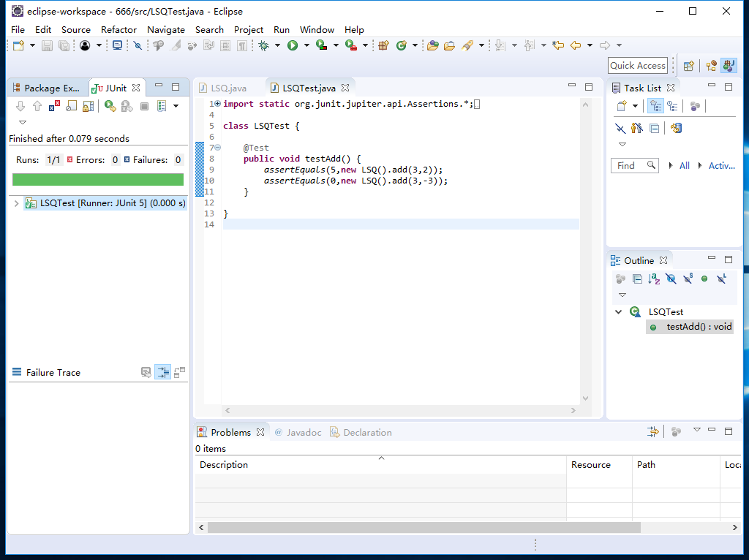
Task: Click the Open Perspective icon
Action: (688, 66)
